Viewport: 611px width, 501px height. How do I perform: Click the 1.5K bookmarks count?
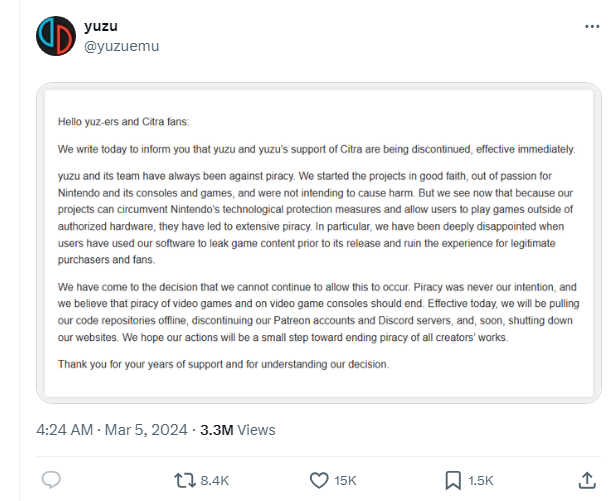[480, 481]
